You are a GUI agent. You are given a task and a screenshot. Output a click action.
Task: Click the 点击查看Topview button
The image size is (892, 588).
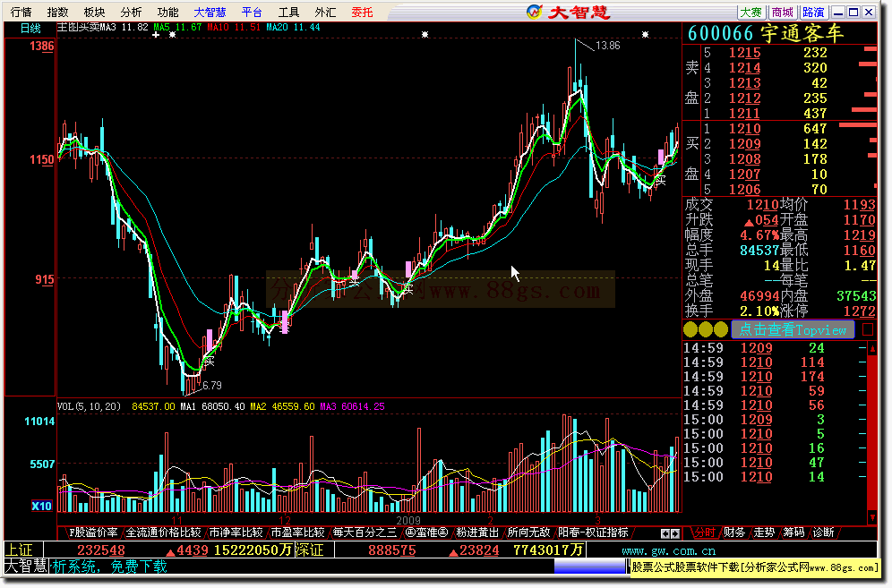pos(793,329)
